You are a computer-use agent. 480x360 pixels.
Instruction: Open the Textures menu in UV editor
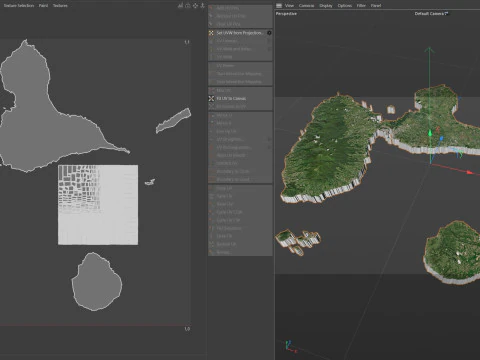(60, 5)
